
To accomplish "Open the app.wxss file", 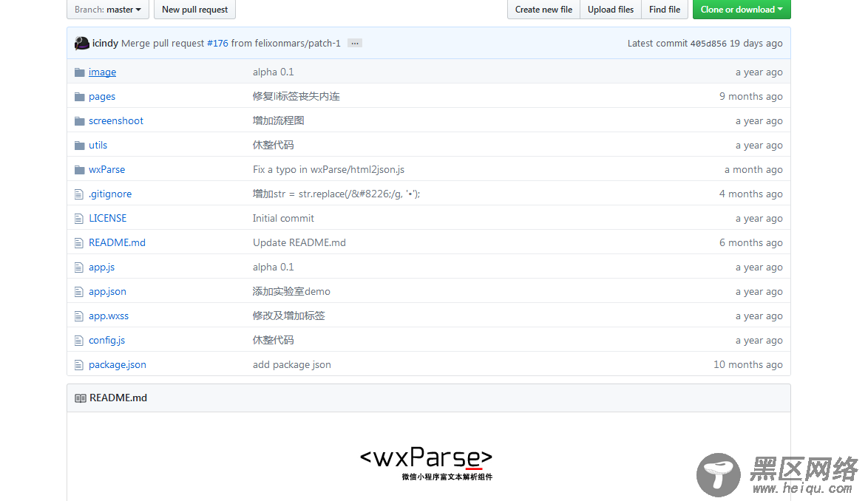I will (109, 316).
